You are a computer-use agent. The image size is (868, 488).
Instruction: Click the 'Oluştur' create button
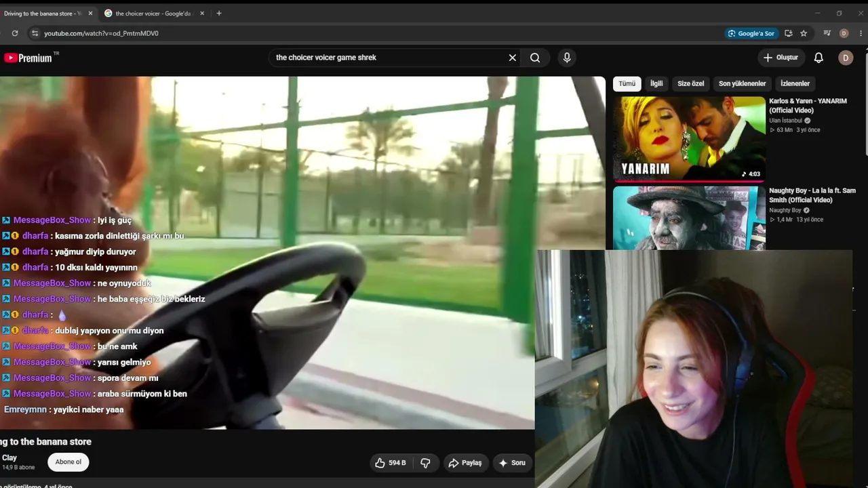pos(781,58)
